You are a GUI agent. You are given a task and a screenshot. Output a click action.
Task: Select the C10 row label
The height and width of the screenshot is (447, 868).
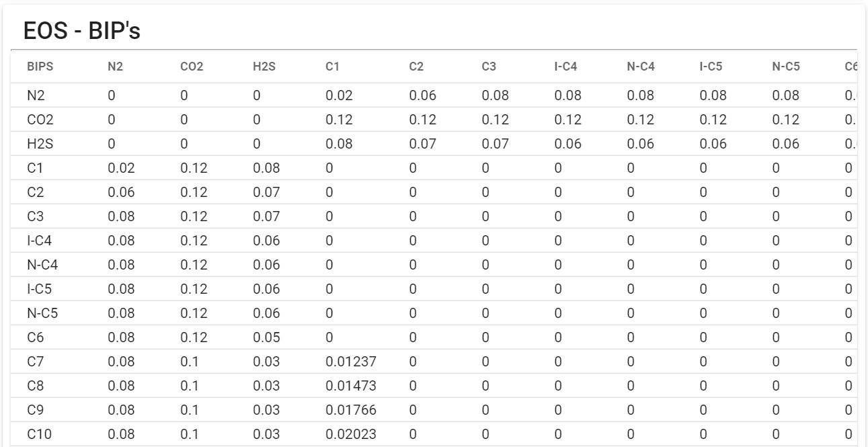tap(39, 434)
